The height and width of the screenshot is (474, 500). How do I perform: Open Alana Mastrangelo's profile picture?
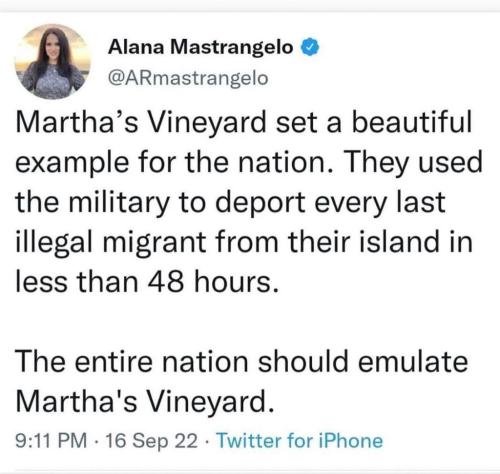[53, 62]
